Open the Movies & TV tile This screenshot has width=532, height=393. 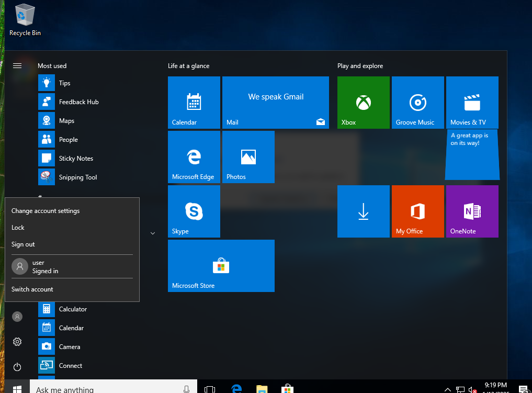[x=472, y=103]
